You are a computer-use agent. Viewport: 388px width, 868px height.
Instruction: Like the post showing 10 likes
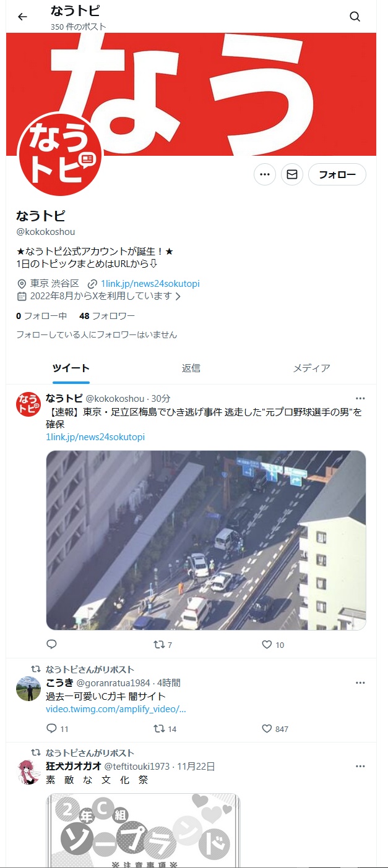click(x=273, y=645)
